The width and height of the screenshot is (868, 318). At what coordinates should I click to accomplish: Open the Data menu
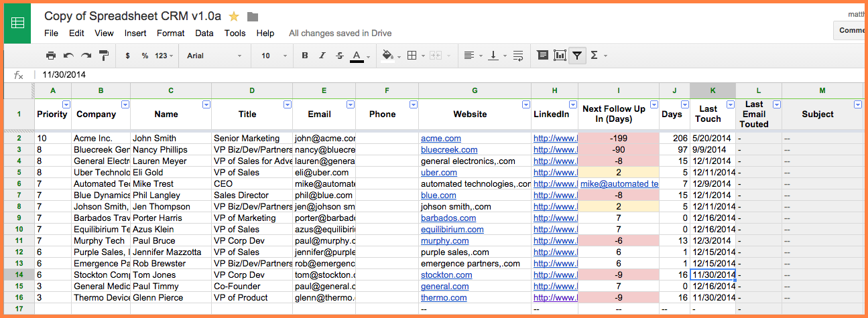tap(204, 33)
